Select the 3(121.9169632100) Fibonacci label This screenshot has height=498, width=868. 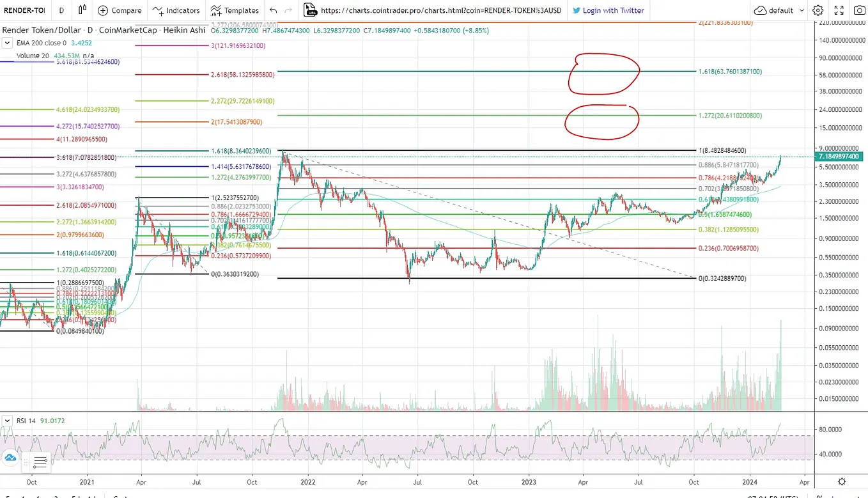[x=238, y=46]
